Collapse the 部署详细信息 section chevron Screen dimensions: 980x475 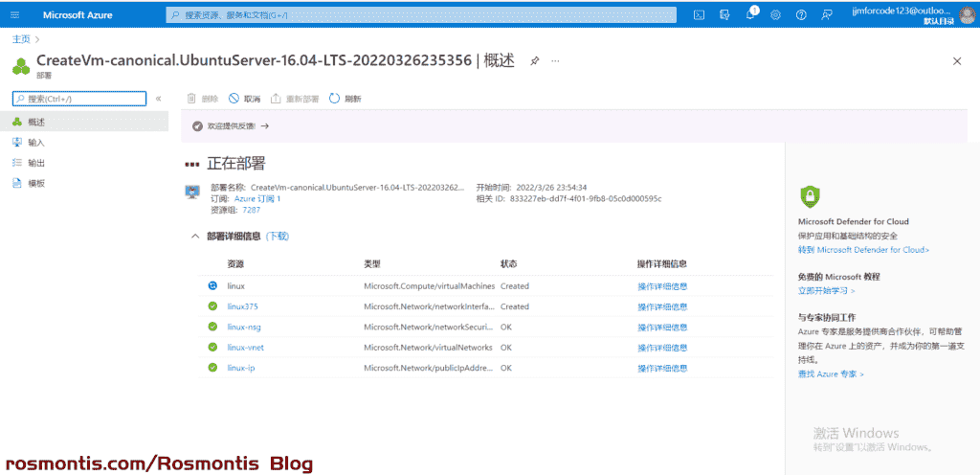[x=195, y=237]
